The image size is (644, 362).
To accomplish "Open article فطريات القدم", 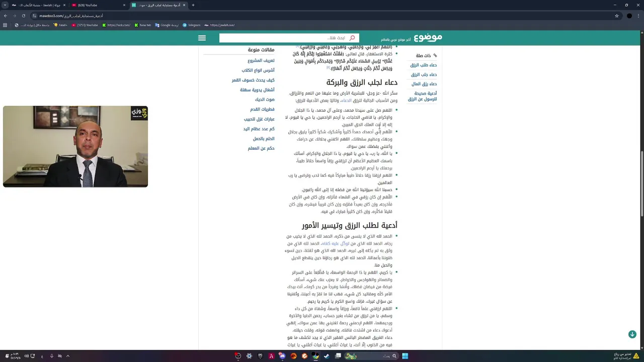I will click(263, 109).
